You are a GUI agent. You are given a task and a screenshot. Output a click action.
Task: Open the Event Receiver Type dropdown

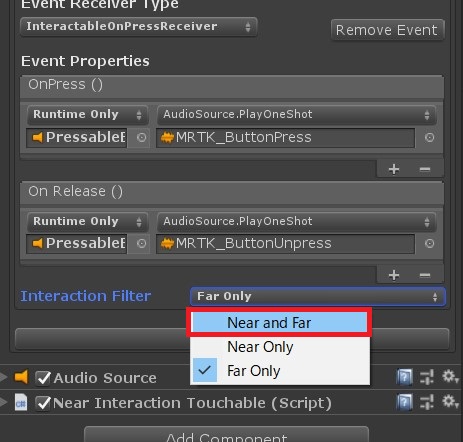point(138,27)
